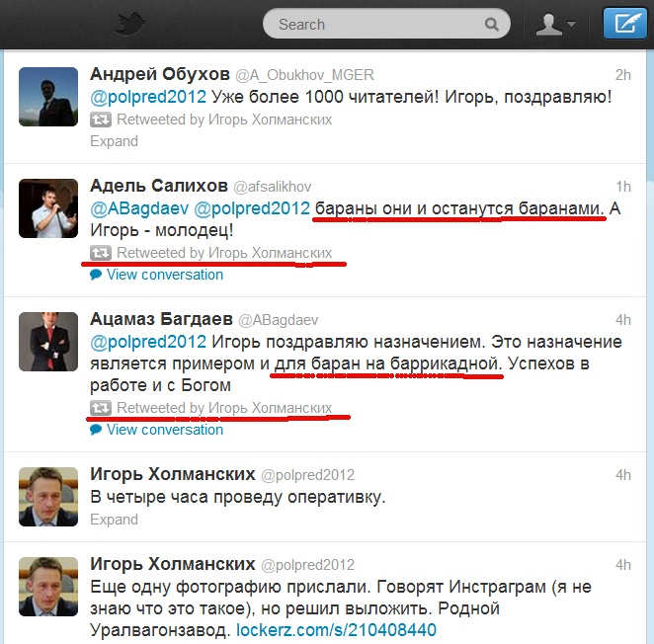Open the @ABagdaev mention in Салихов's tweet

[139, 208]
